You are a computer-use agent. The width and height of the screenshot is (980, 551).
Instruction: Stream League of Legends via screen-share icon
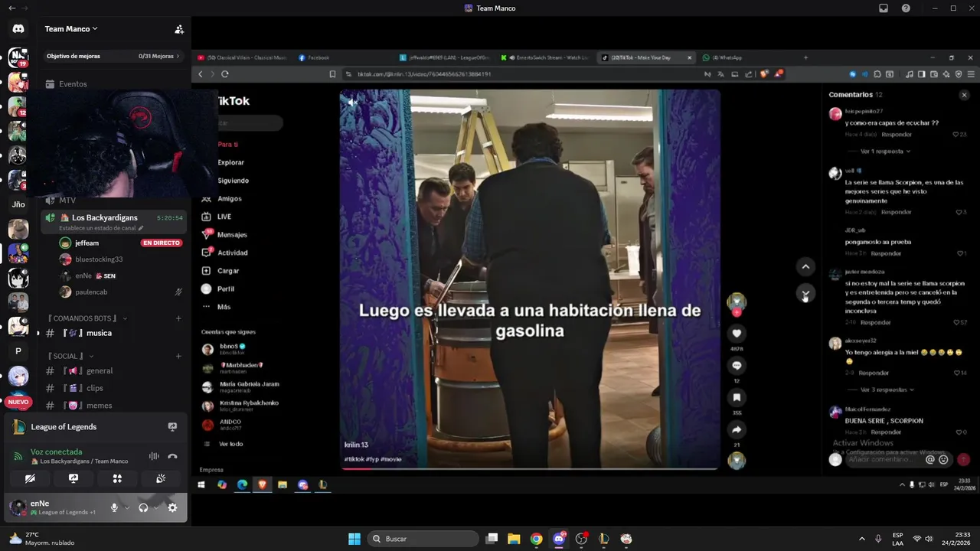coord(172,427)
